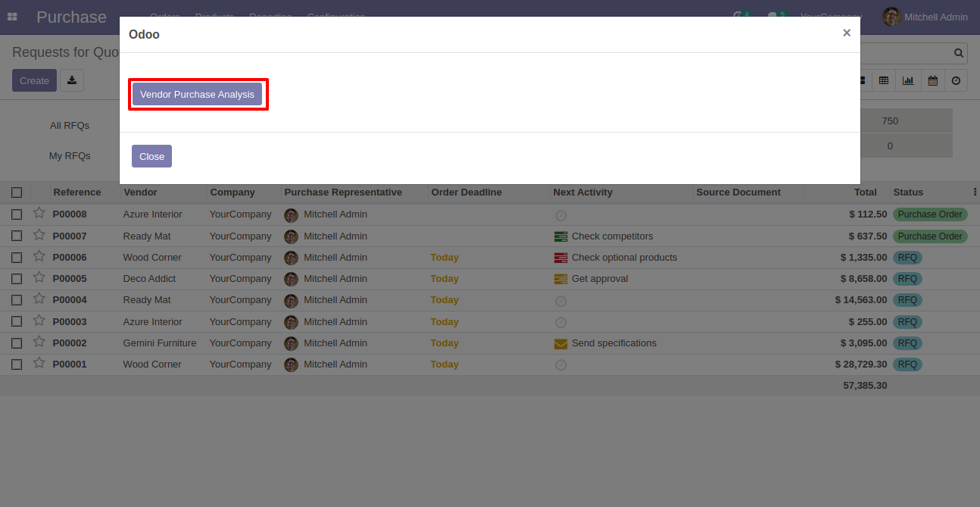Click the Purchase Order status badge for P00008

click(930, 214)
